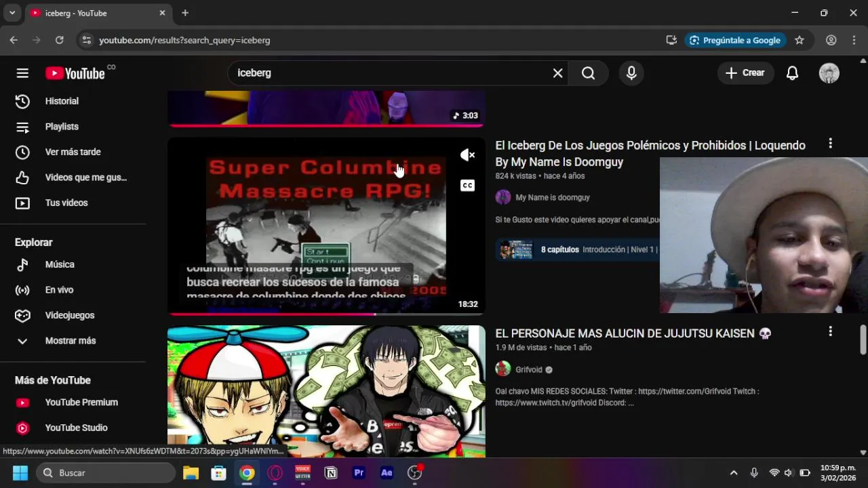
Task: Open EL PERSONAJE MAS ALUCIN video title
Action: [633, 333]
